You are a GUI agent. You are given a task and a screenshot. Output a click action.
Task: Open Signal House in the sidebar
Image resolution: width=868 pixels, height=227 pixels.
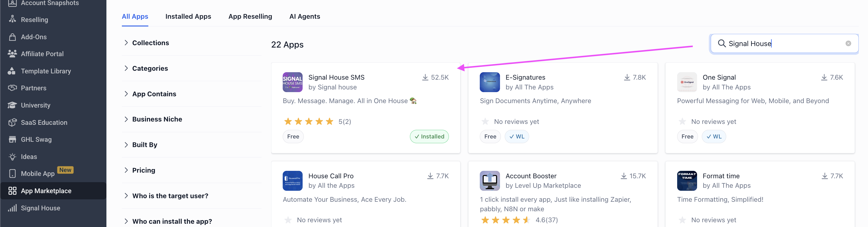[40, 208]
